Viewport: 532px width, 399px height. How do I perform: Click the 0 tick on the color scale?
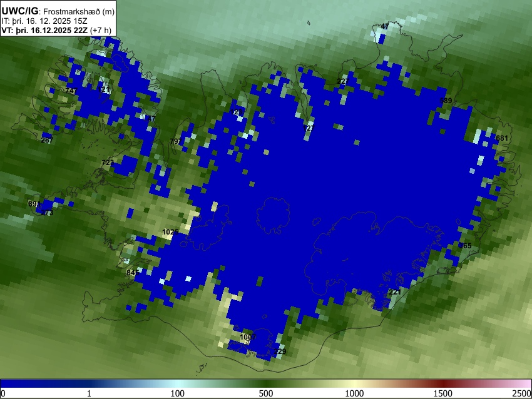point(3,393)
